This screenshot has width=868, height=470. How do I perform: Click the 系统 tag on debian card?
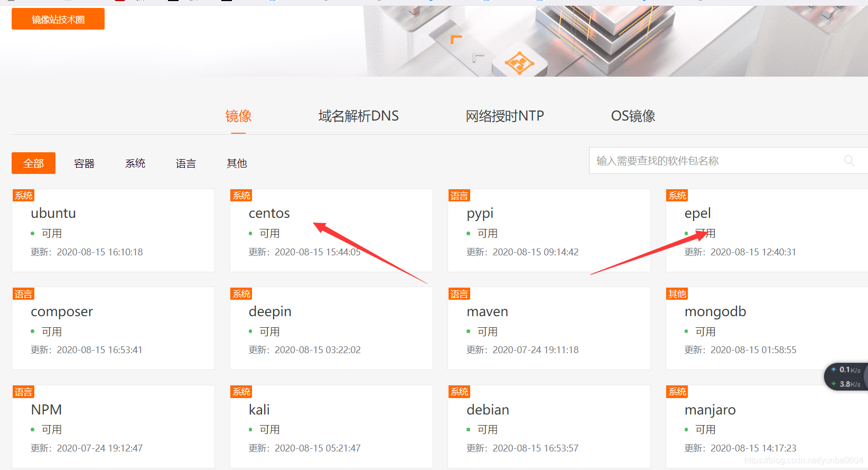click(x=459, y=392)
